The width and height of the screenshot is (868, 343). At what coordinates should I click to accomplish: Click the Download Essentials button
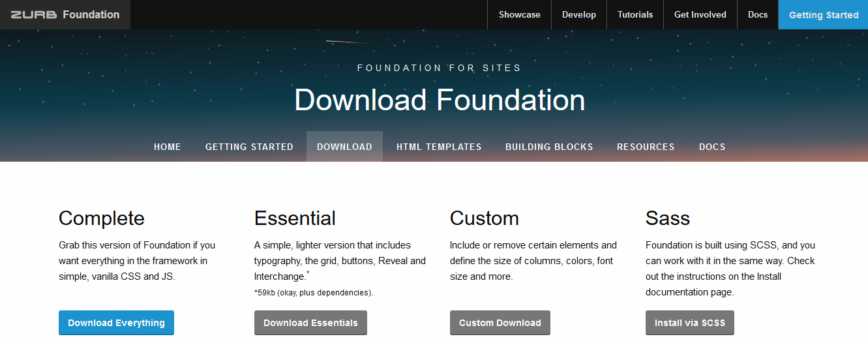coord(310,323)
